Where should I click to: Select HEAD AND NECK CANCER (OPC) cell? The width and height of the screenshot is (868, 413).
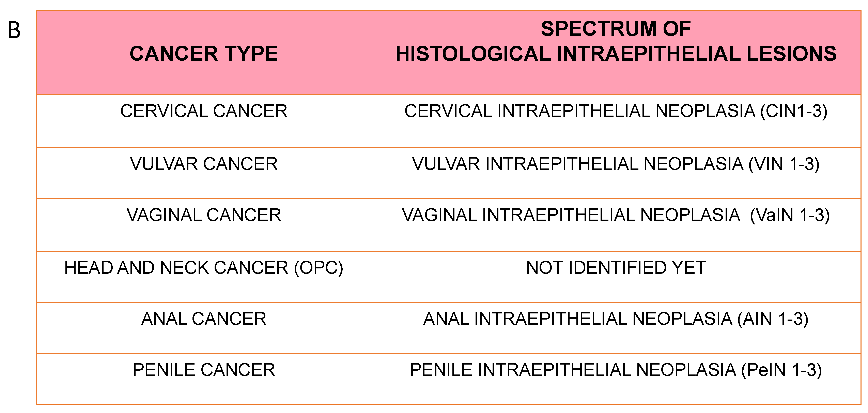(x=203, y=268)
